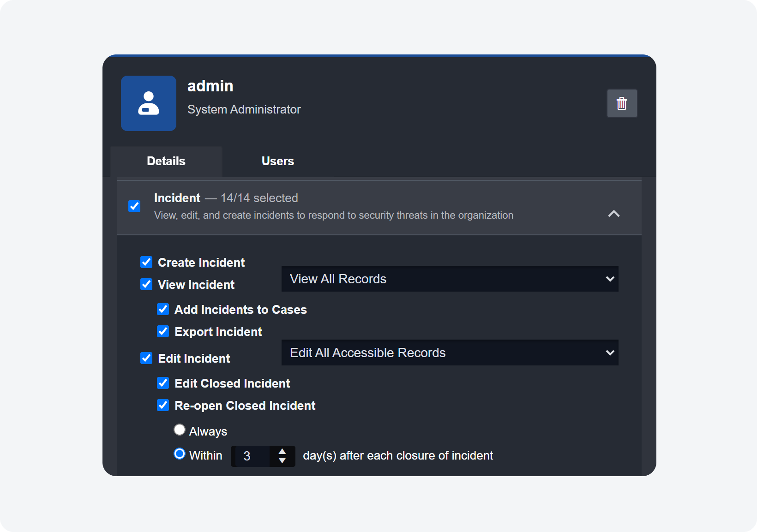Select the Within radio option

[x=180, y=454]
